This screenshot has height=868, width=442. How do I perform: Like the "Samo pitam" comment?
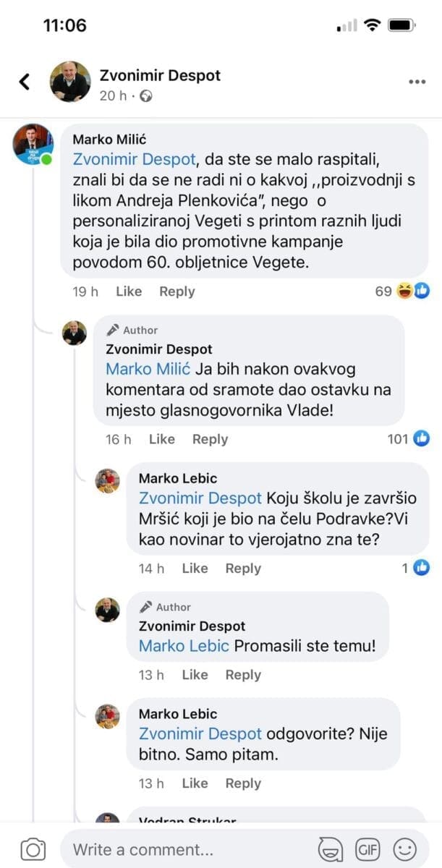[195, 783]
